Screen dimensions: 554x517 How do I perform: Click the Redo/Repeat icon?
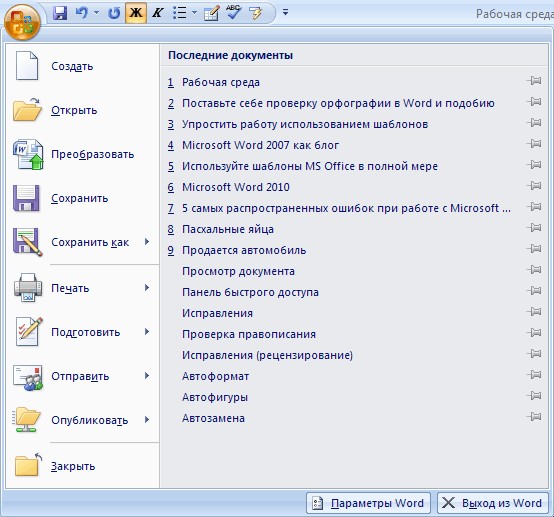(x=114, y=13)
